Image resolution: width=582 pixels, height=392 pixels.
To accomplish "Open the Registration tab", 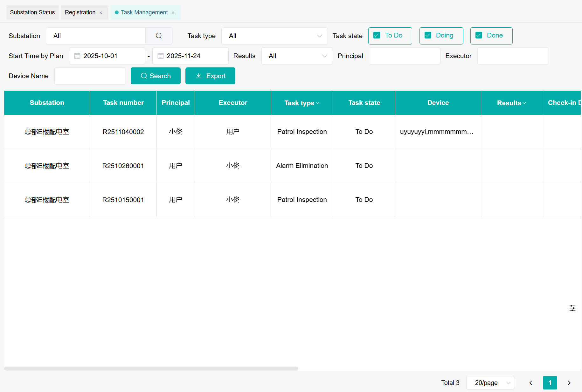I will point(80,12).
